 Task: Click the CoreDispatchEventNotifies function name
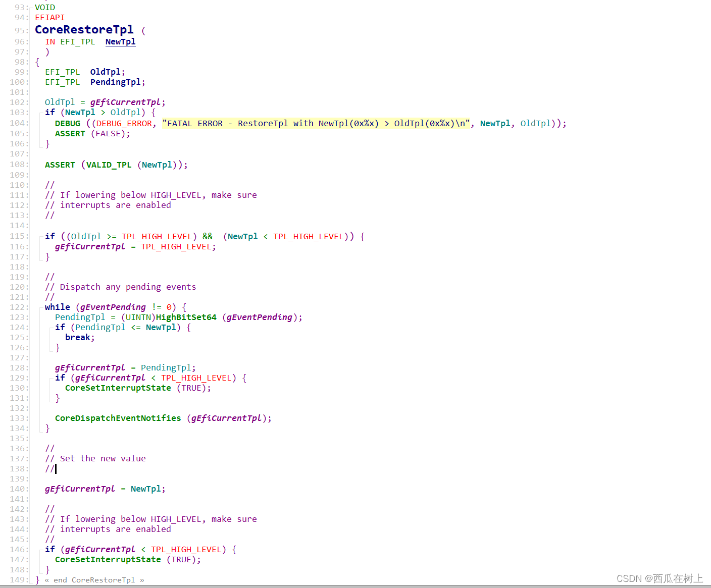pyautogui.click(x=118, y=418)
